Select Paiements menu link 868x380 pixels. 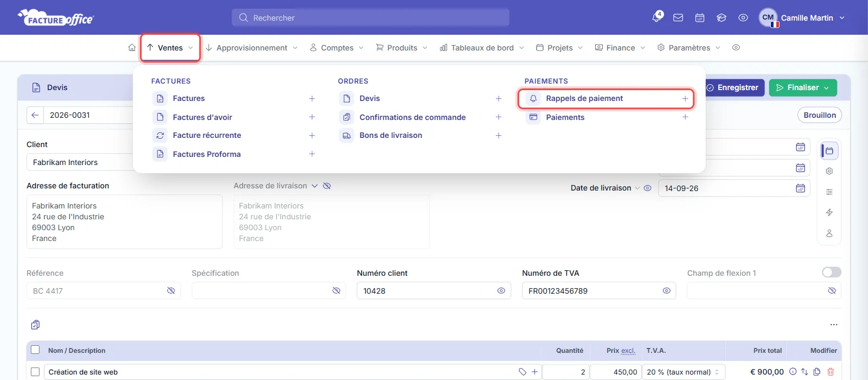click(565, 117)
